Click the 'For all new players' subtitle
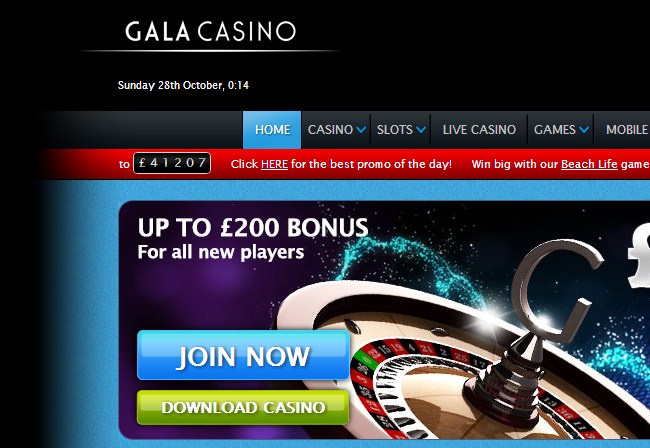The height and width of the screenshot is (448, 650). pyautogui.click(x=221, y=252)
